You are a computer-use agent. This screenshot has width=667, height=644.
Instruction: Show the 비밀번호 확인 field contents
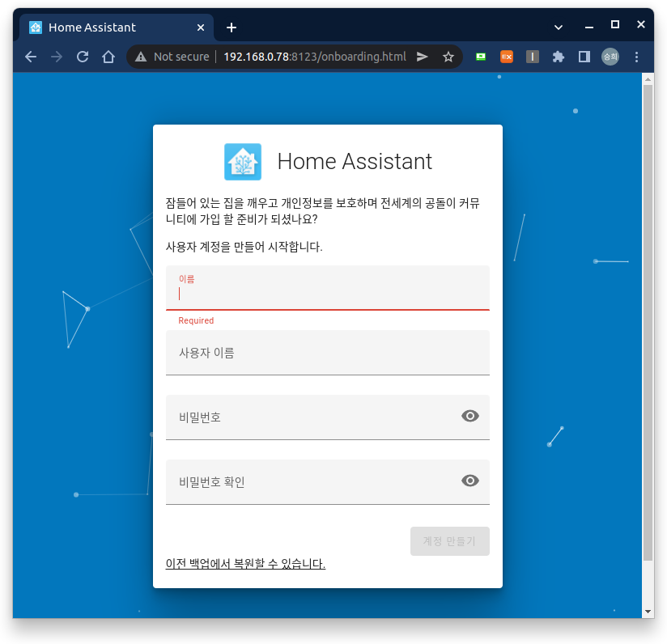pyautogui.click(x=470, y=481)
